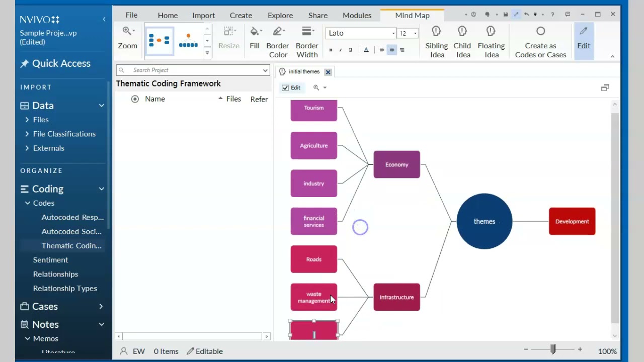
Task: Open the Border Width options
Action: pos(307,42)
